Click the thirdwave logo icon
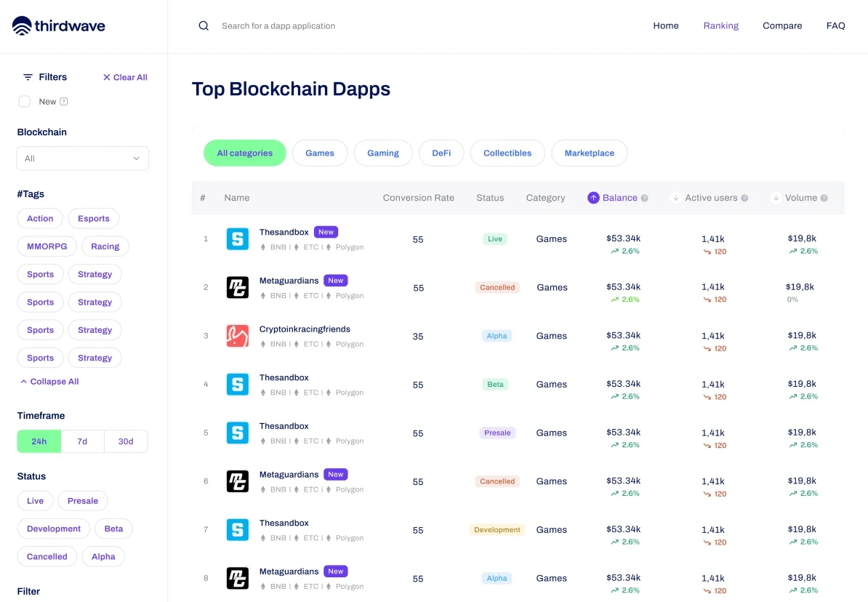Viewport: 868px width, 602px height. coord(22,25)
